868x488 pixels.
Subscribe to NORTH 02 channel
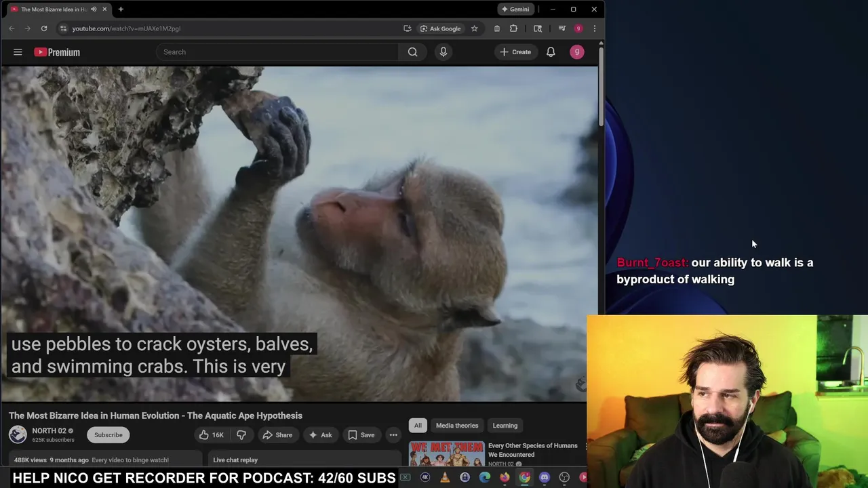coord(108,435)
